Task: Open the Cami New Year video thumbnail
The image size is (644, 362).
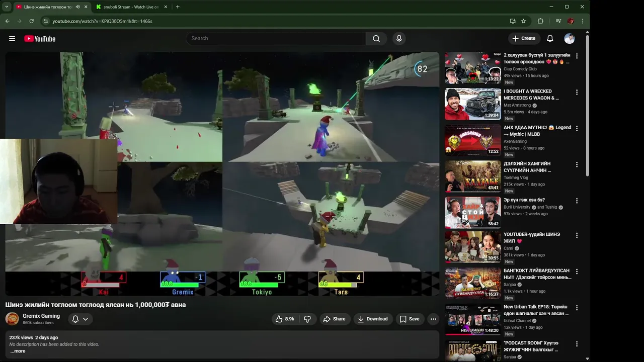Action: click(x=473, y=247)
